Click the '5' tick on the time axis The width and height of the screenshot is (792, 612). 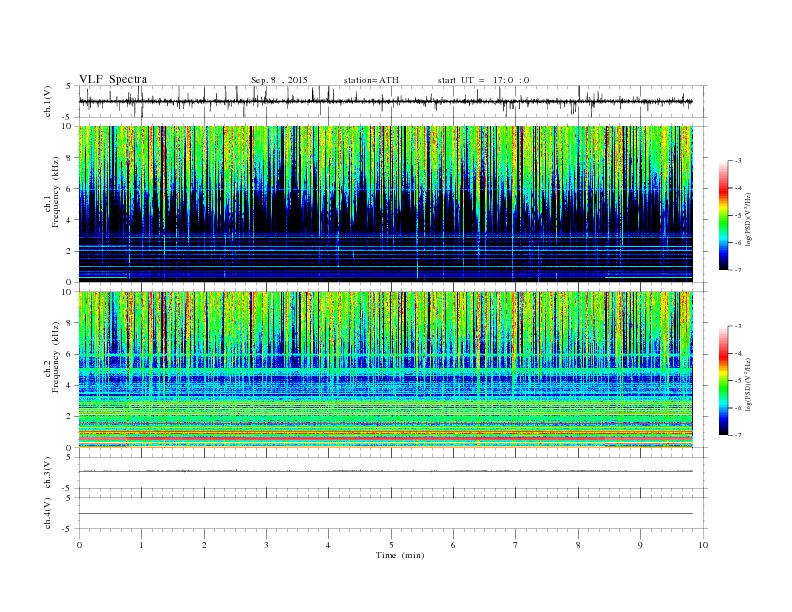click(391, 545)
